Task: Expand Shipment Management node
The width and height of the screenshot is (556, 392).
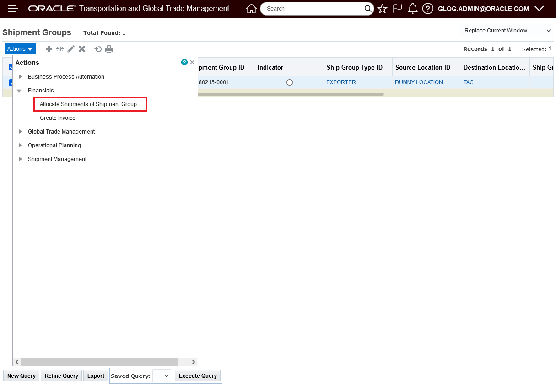Action: click(x=20, y=159)
